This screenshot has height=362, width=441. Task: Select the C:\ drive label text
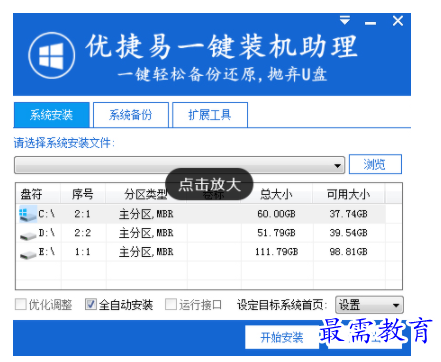[x=46, y=214]
